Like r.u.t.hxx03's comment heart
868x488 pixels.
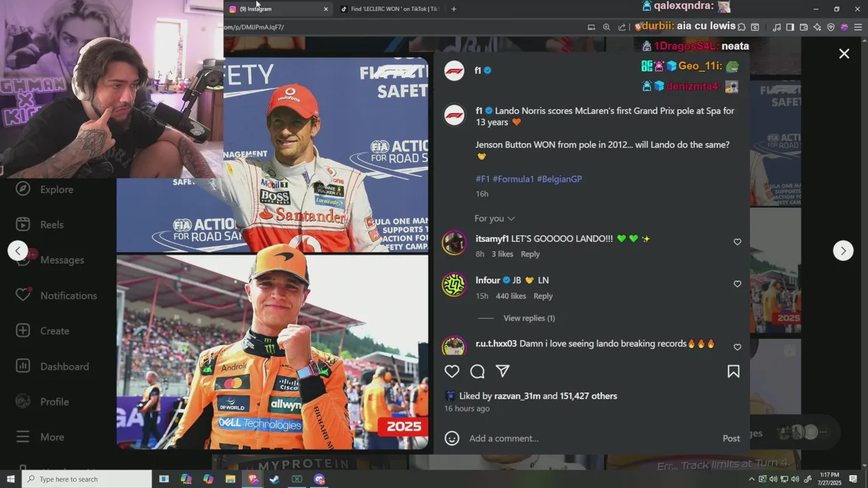pos(737,347)
